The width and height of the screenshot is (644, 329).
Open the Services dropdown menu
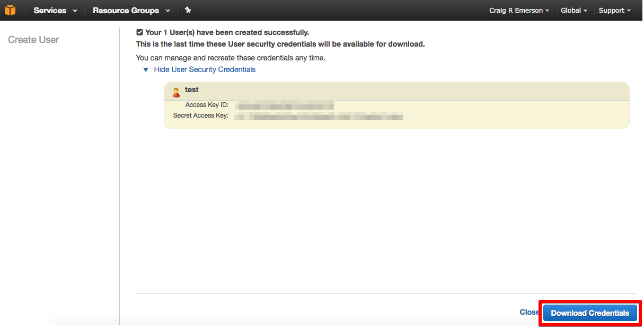pyautogui.click(x=55, y=11)
